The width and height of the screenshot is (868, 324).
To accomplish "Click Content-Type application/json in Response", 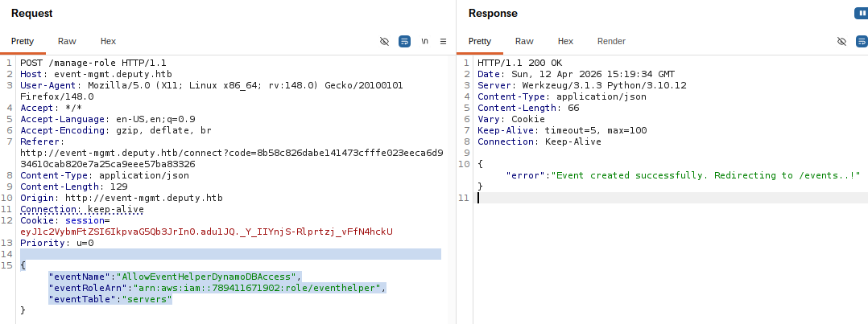I will (562, 96).
